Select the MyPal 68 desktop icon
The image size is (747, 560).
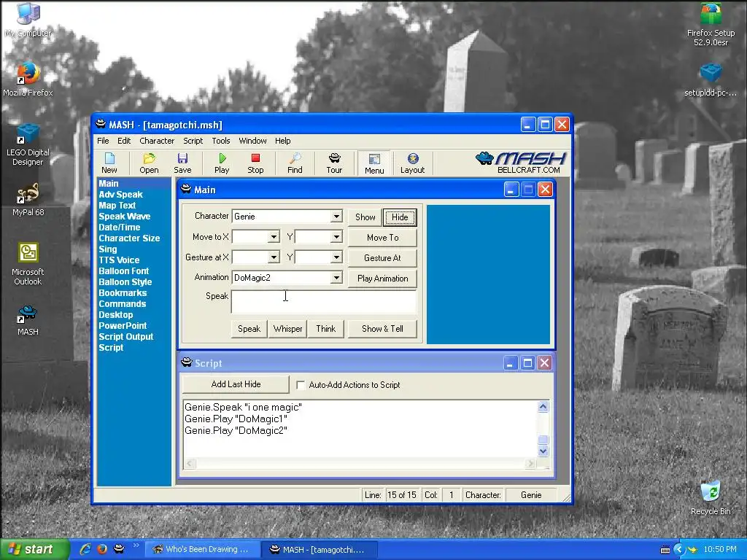(28, 200)
